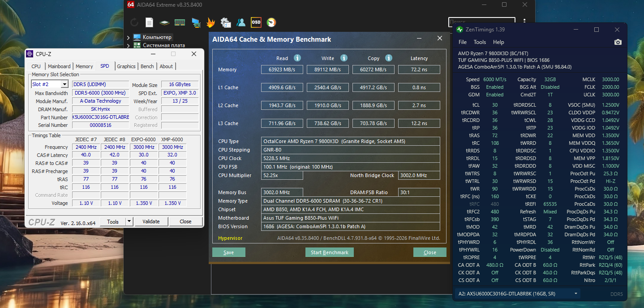
Task: Open the Report document icon in AIDA64 toolbar
Action: (149, 22)
